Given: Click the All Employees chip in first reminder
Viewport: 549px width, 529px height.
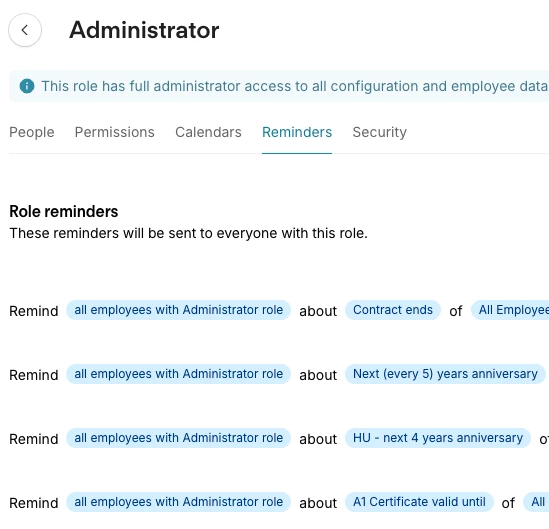Looking at the screenshot, I should tap(510, 310).
